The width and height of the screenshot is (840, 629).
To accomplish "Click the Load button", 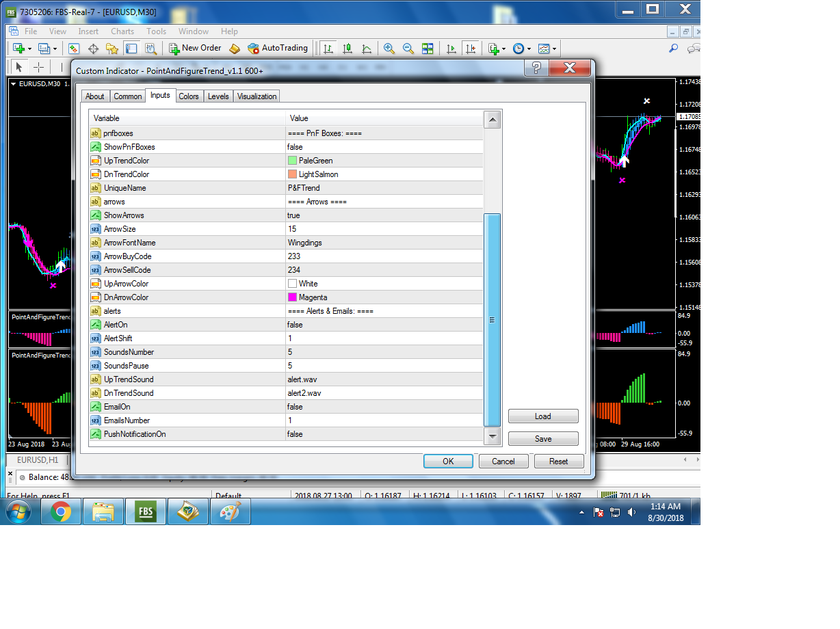I will pos(542,416).
